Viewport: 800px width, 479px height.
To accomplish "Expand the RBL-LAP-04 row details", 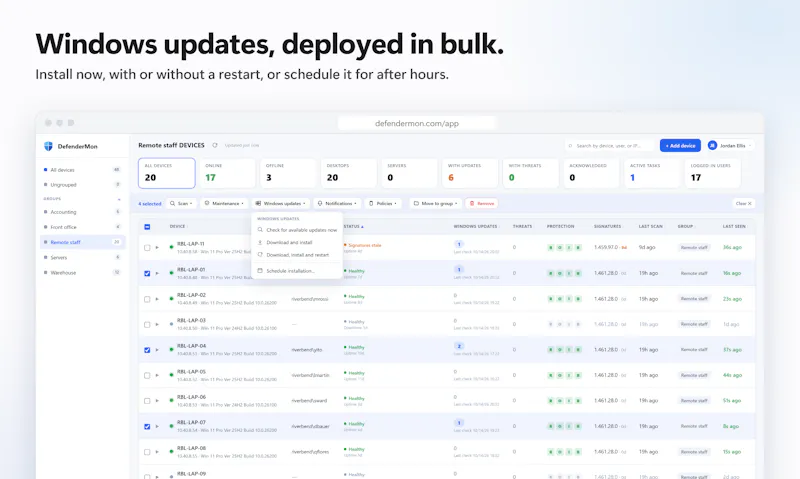I will tap(157, 349).
